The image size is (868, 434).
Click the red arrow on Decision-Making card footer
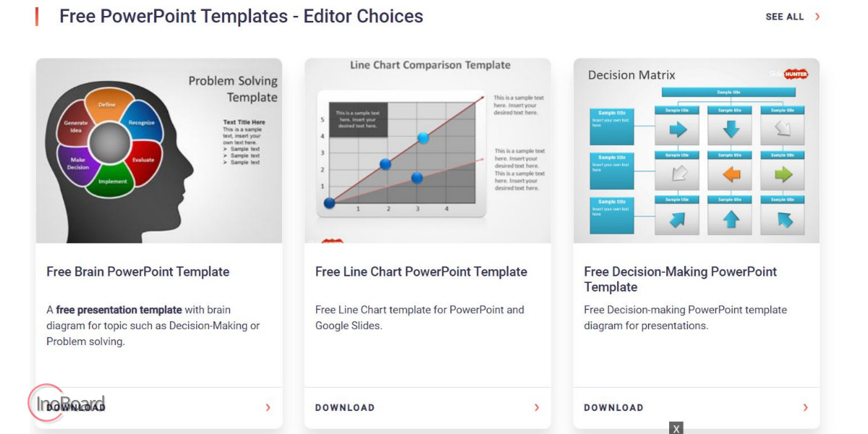pos(806,407)
